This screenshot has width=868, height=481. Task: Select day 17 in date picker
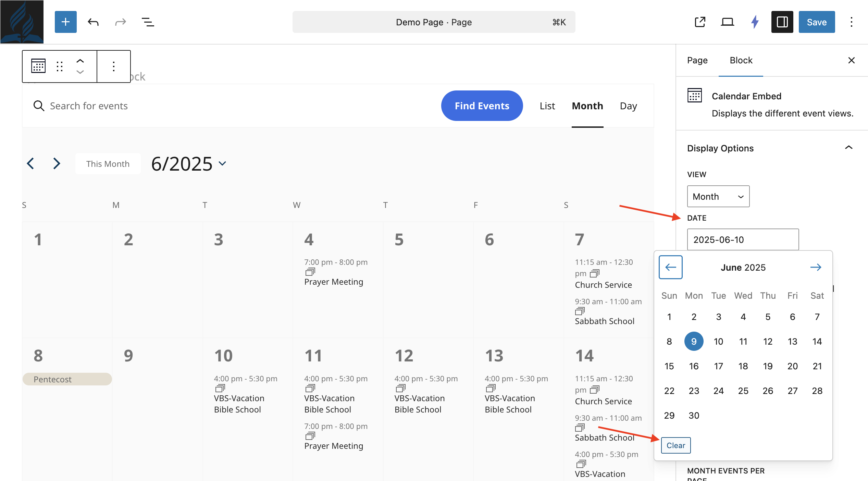coord(718,366)
